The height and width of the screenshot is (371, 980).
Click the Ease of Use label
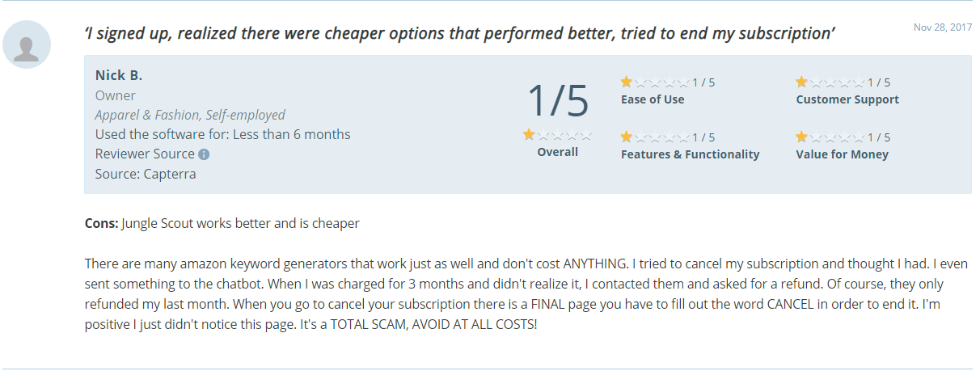(653, 99)
